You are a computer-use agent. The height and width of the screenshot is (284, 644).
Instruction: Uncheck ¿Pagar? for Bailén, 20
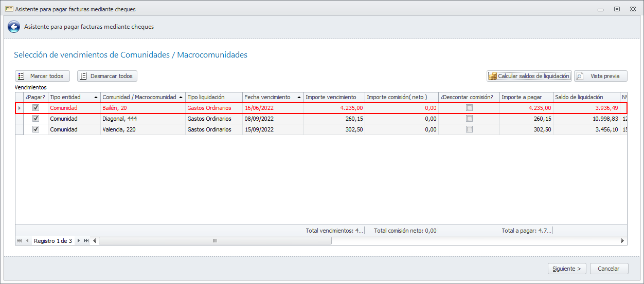(35, 108)
